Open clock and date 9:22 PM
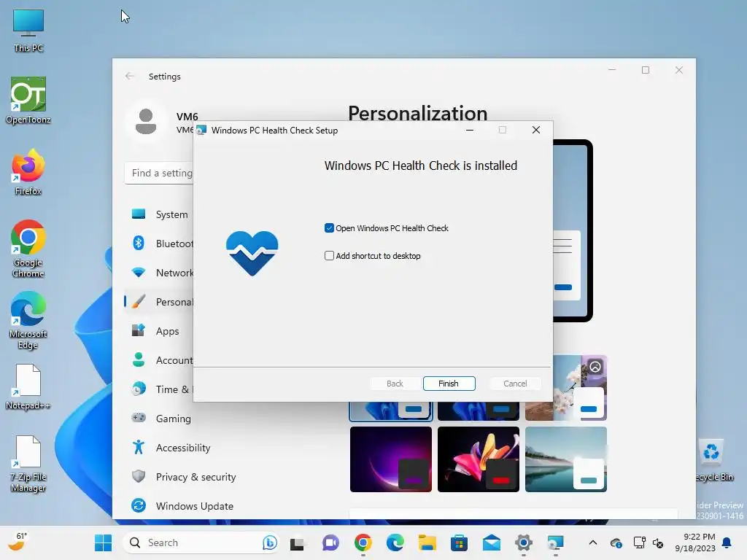The width and height of the screenshot is (747, 560). [696, 542]
